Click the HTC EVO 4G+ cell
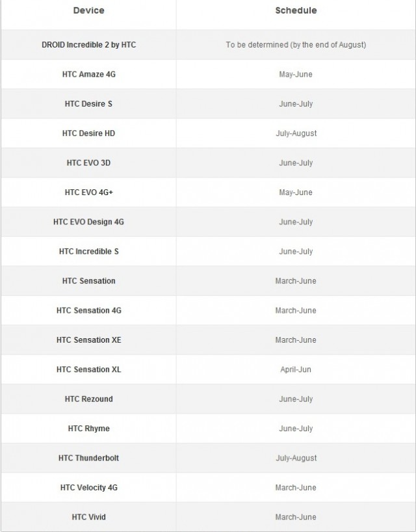416x532 pixels. tap(89, 193)
